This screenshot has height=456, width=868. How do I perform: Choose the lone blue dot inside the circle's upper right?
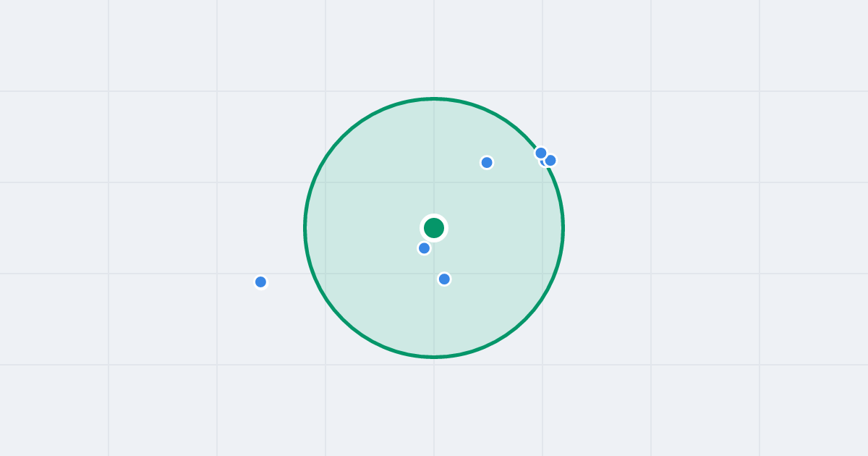pos(487,162)
